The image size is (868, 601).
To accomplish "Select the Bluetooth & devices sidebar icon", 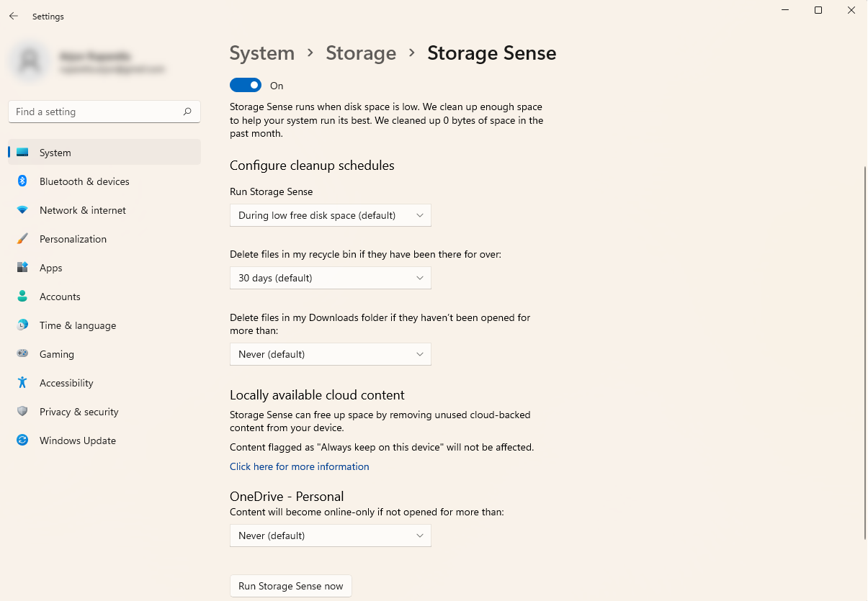I will (24, 181).
